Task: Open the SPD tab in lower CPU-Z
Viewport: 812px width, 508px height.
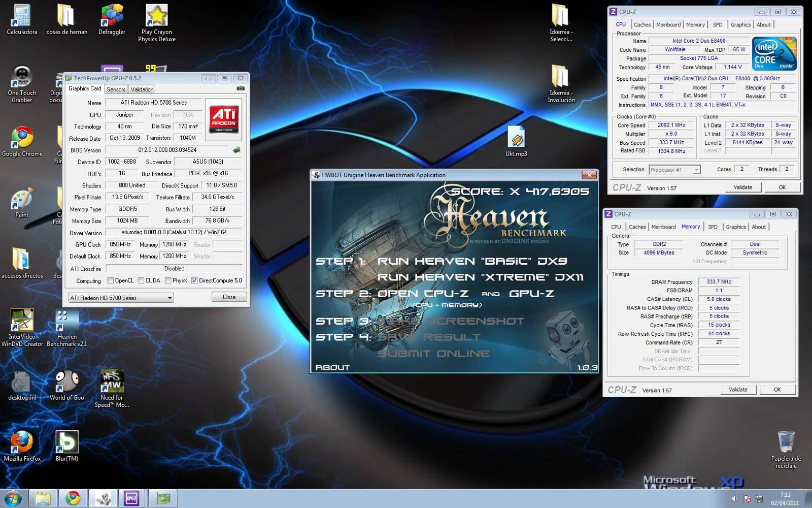Action: (713, 227)
